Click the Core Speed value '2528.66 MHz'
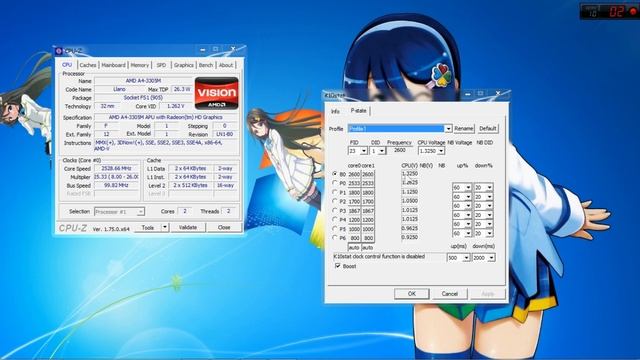 117,169
